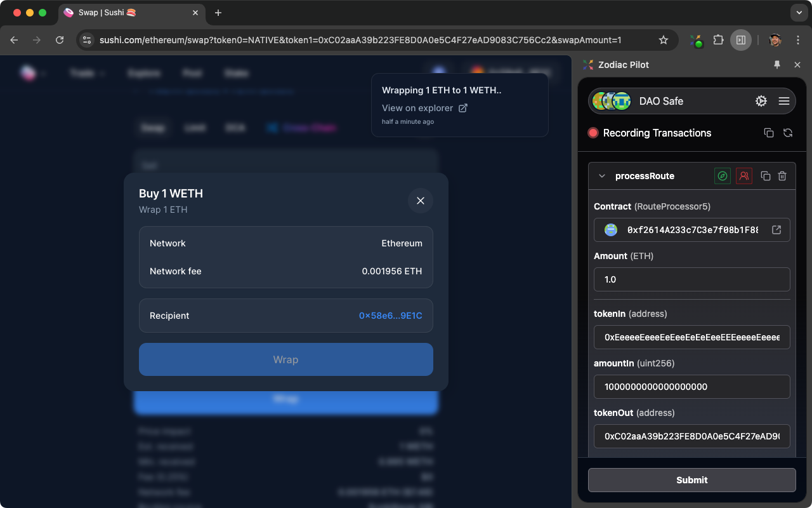This screenshot has width=812, height=508.
Task: Collapse the processRoute transaction
Action: 603,176
